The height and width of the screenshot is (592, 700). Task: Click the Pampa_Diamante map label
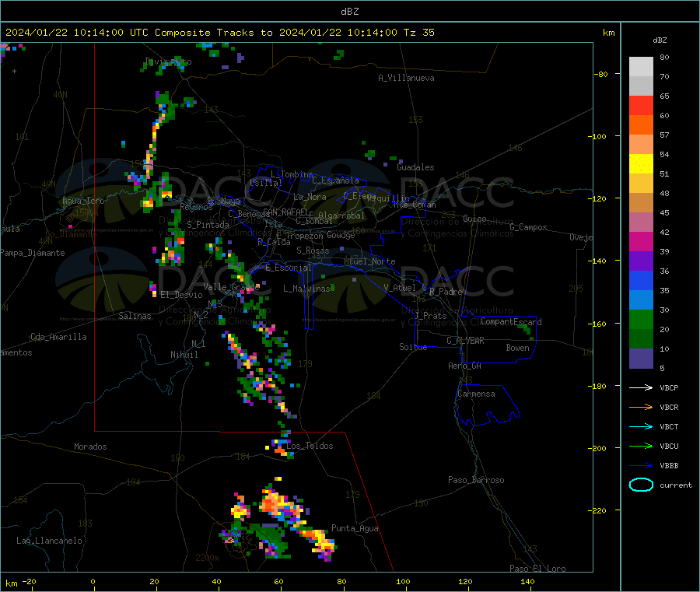point(32,253)
